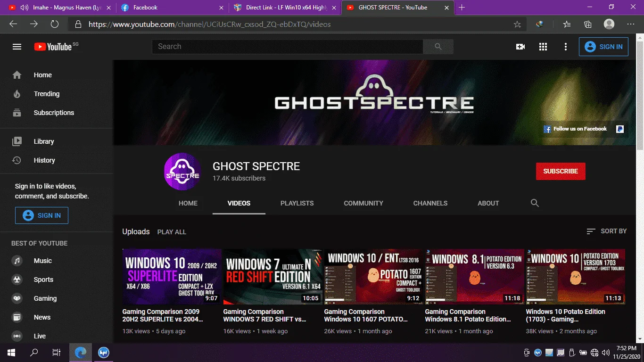Click the globe extension icon in toolbar

coord(540,24)
